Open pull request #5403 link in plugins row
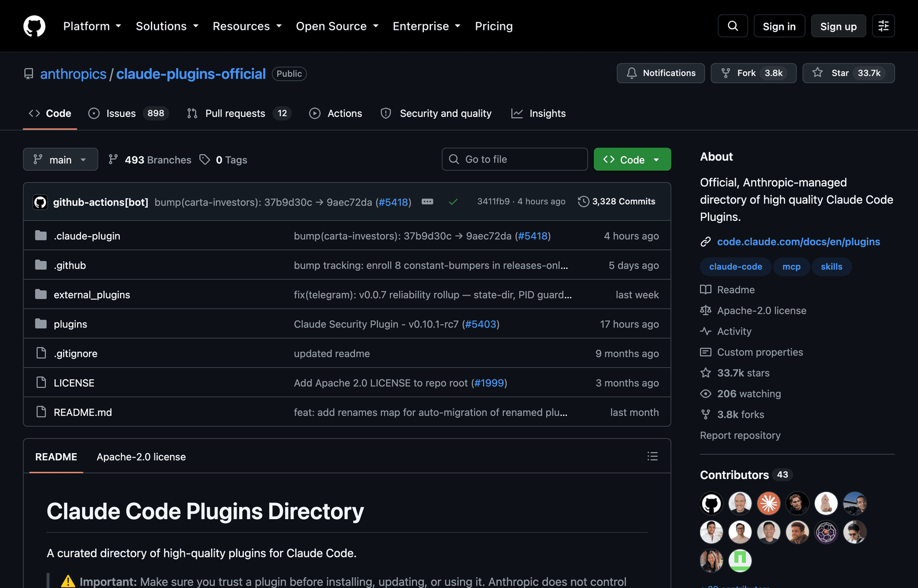The width and height of the screenshot is (918, 588). click(481, 324)
